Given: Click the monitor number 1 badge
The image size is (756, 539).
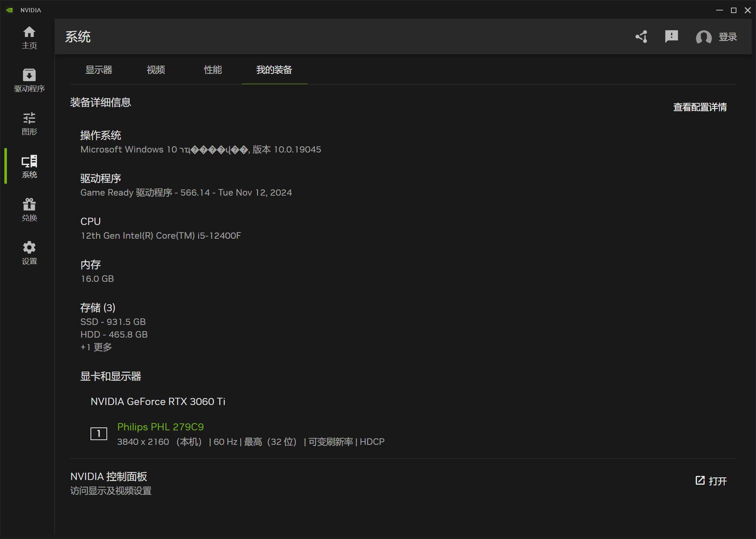Looking at the screenshot, I should pyautogui.click(x=98, y=434).
